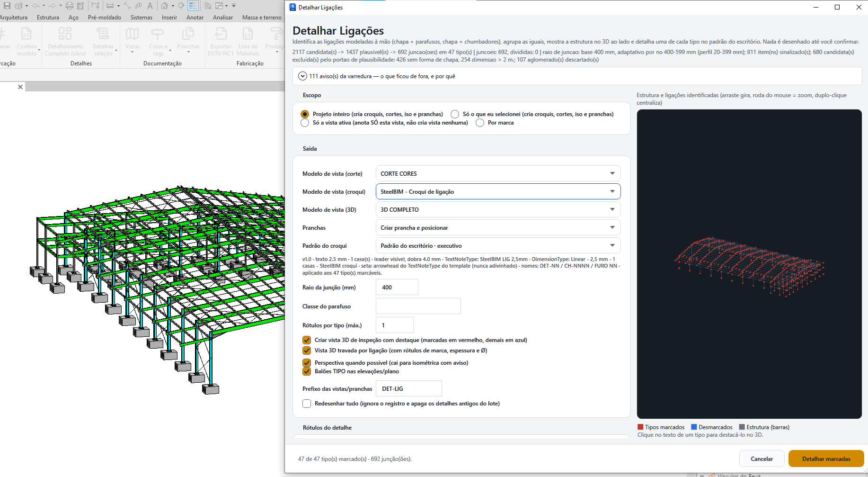Select the Tag by Category icon
This screenshot has height=477, width=868.
(138, 6)
